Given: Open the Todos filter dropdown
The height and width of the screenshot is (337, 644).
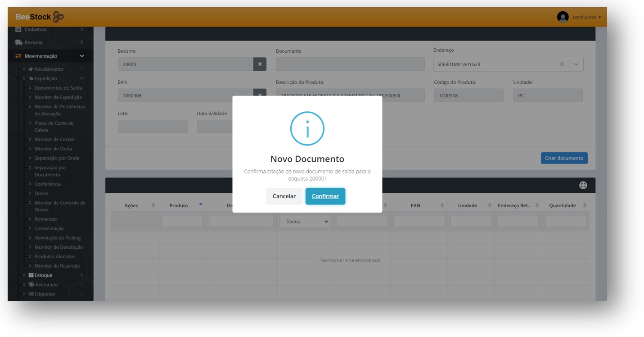Looking at the screenshot, I should [305, 222].
